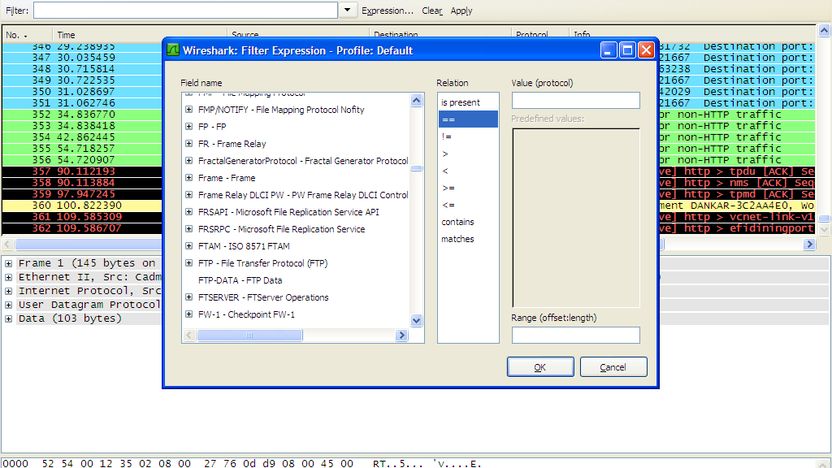Click Apply in the filter bar

pos(461,11)
